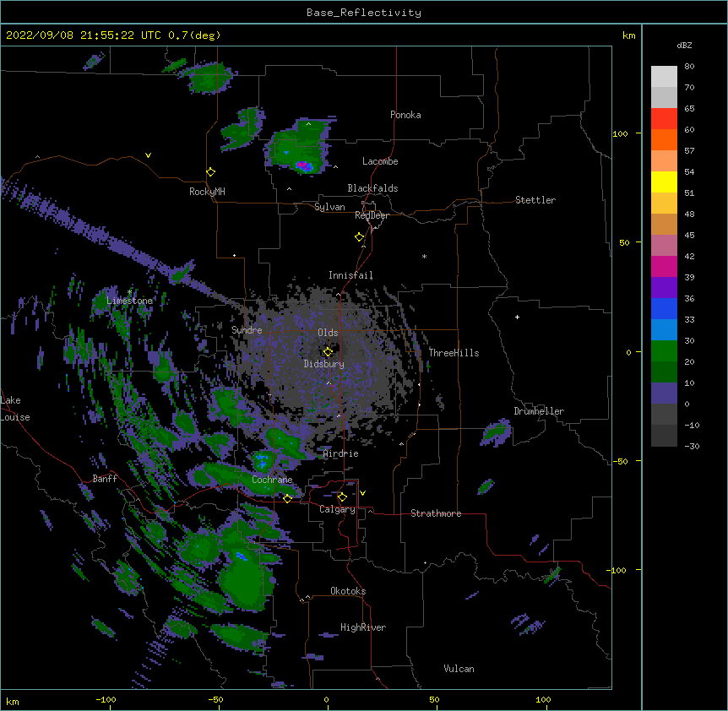
Task: Click the yellow diamond marker near RockyMH
Action: click(x=211, y=172)
